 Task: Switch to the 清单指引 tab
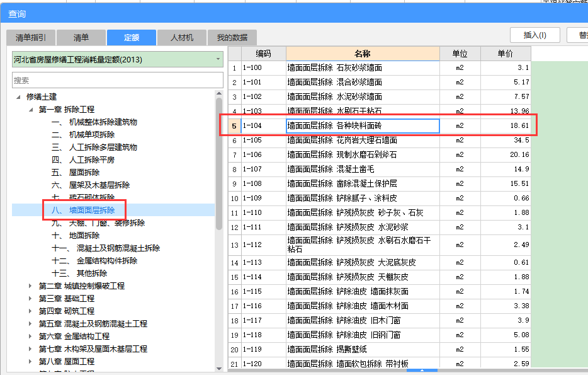pyautogui.click(x=31, y=38)
